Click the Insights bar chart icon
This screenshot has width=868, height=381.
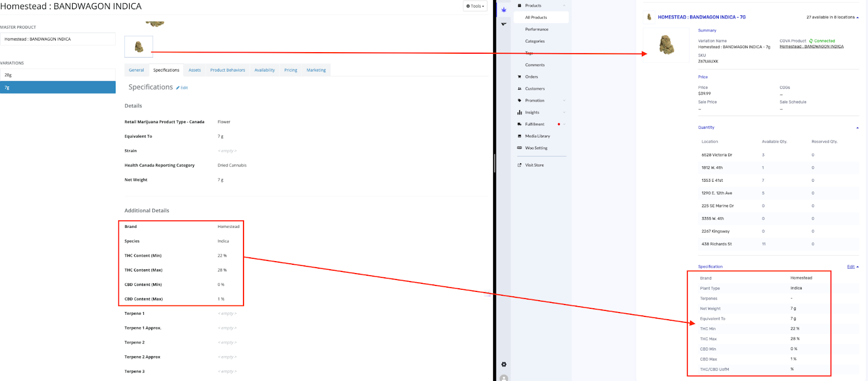click(519, 112)
